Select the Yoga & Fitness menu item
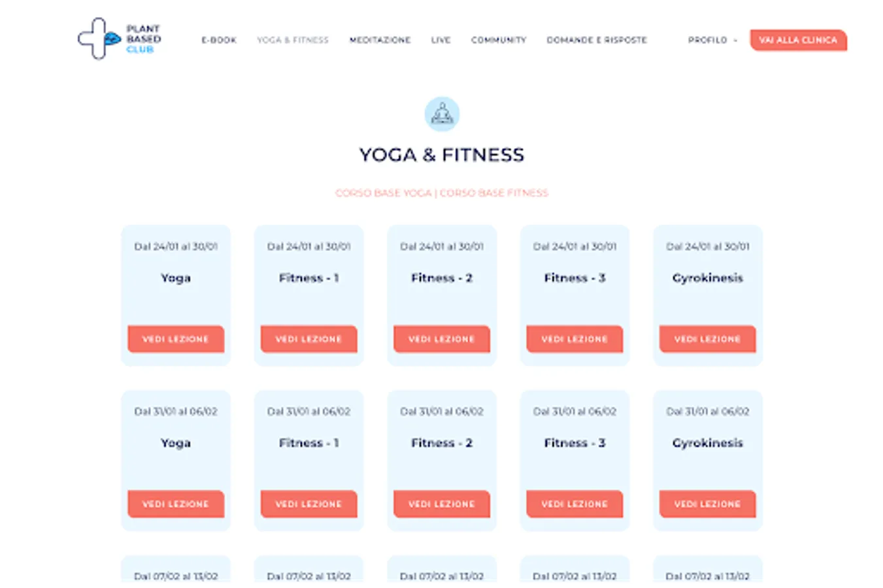 click(292, 40)
